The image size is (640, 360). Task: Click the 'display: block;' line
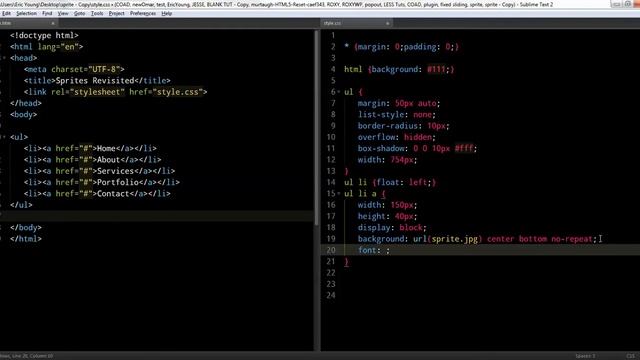(392, 228)
